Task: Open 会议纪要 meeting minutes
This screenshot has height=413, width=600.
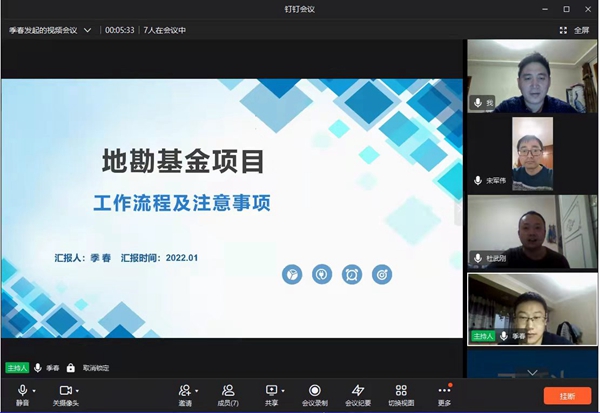Action: [358, 391]
